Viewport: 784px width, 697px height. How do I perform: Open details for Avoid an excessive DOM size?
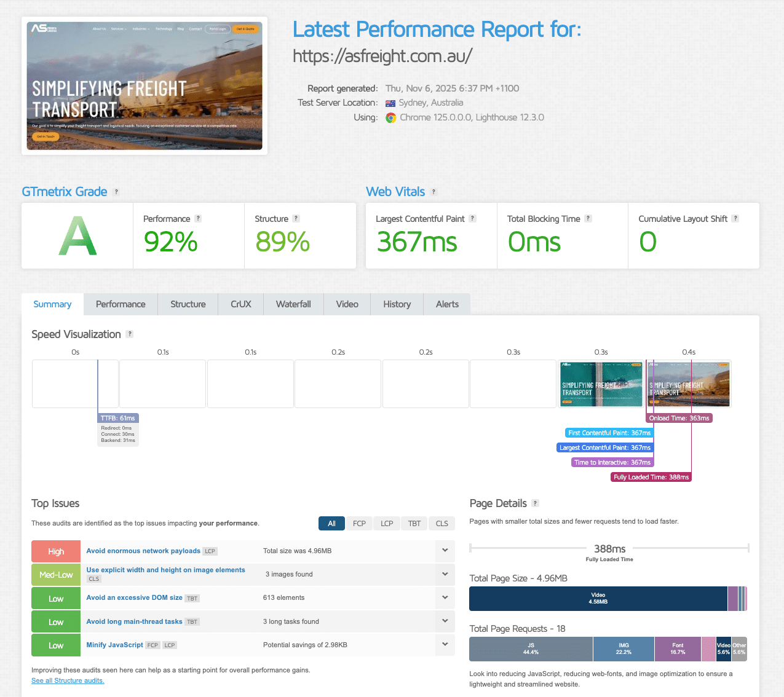(x=445, y=597)
